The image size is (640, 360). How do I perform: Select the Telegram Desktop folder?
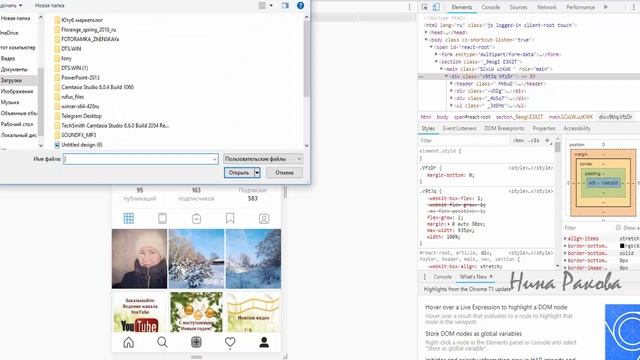(x=78, y=116)
